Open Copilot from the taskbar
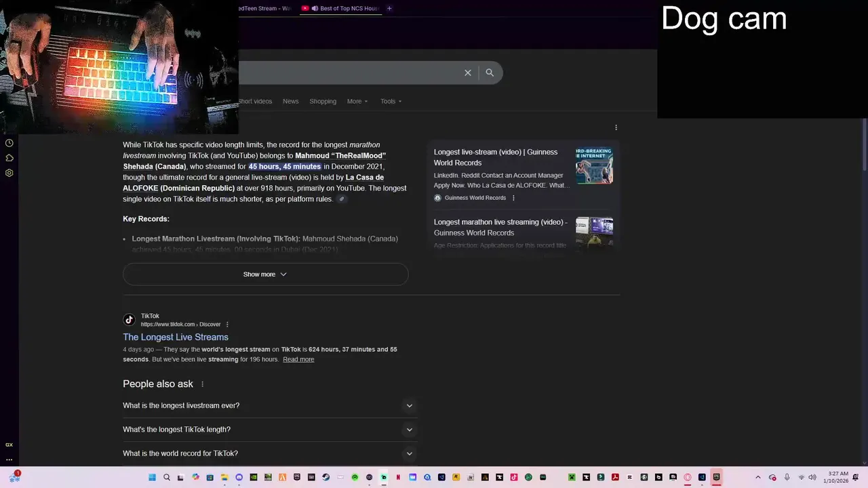868x488 pixels. click(x=195, y=477)
